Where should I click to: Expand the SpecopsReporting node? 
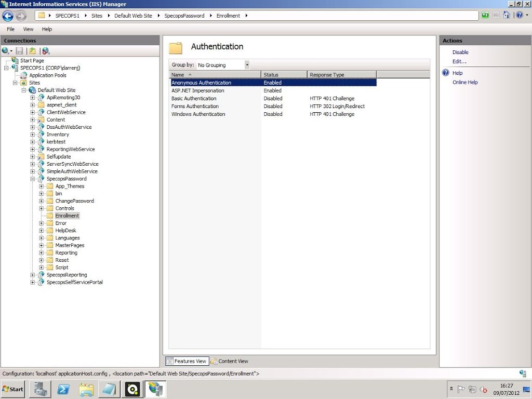[x=33, y=275]
